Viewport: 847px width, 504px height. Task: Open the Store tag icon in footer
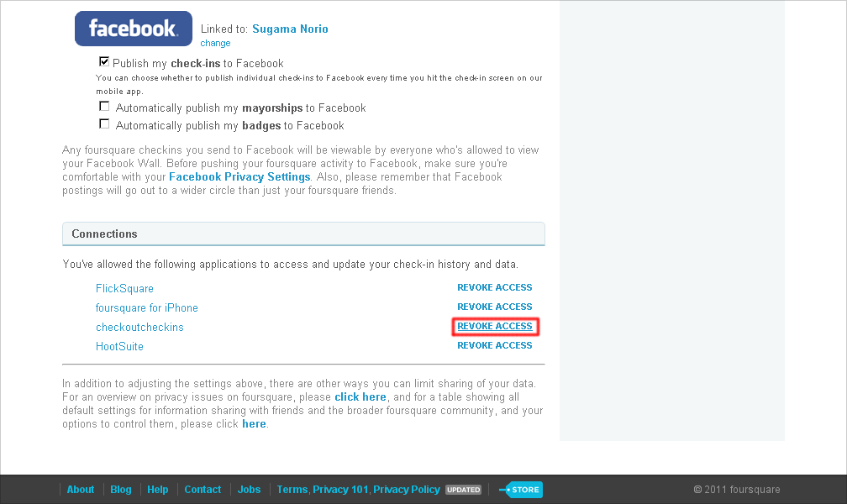521,490
